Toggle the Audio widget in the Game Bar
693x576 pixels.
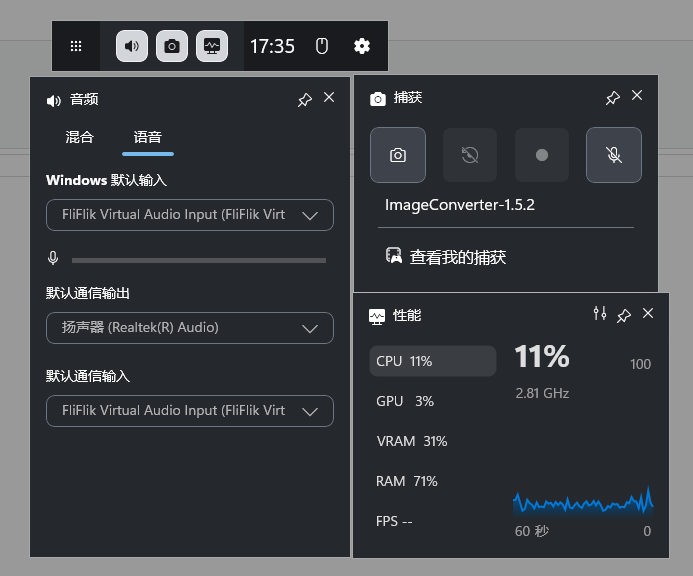[132, 46]
